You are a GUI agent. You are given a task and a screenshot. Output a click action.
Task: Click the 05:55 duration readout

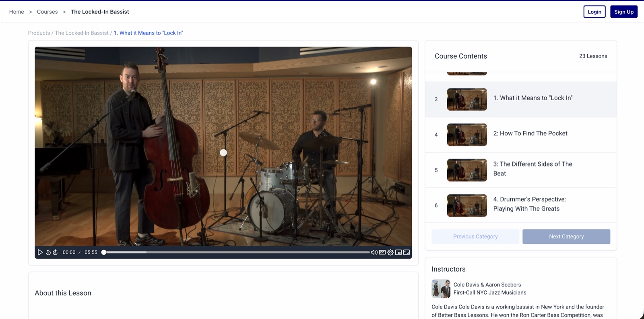coord(91,252)
